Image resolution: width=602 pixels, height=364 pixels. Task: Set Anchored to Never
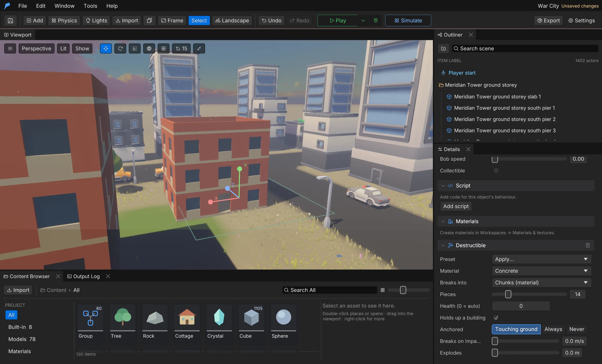[x=576, y=329]
